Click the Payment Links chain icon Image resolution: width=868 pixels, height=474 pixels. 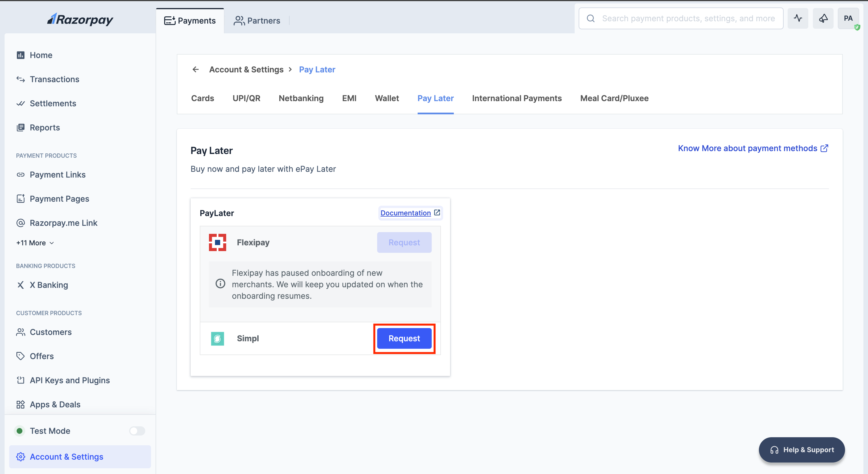(21, 175)
